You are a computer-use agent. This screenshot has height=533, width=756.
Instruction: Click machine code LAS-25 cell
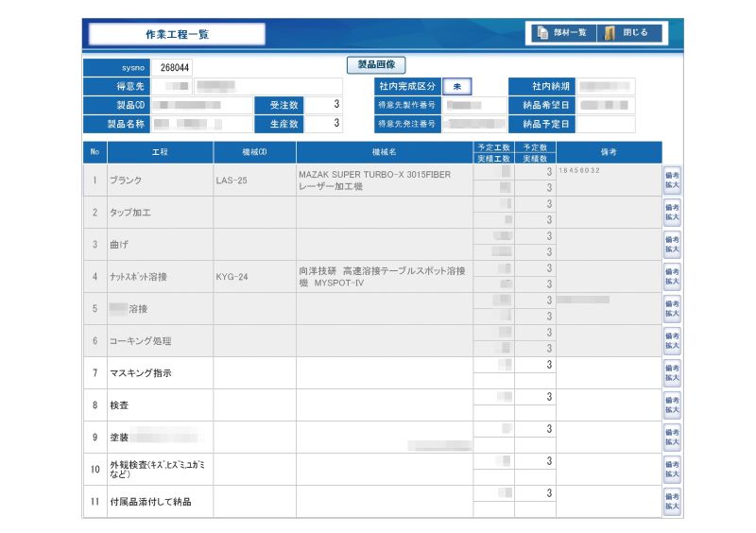click(254, 180)
